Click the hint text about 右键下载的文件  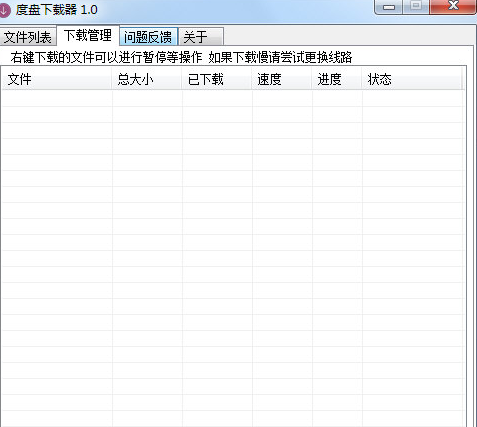point(181,57)
